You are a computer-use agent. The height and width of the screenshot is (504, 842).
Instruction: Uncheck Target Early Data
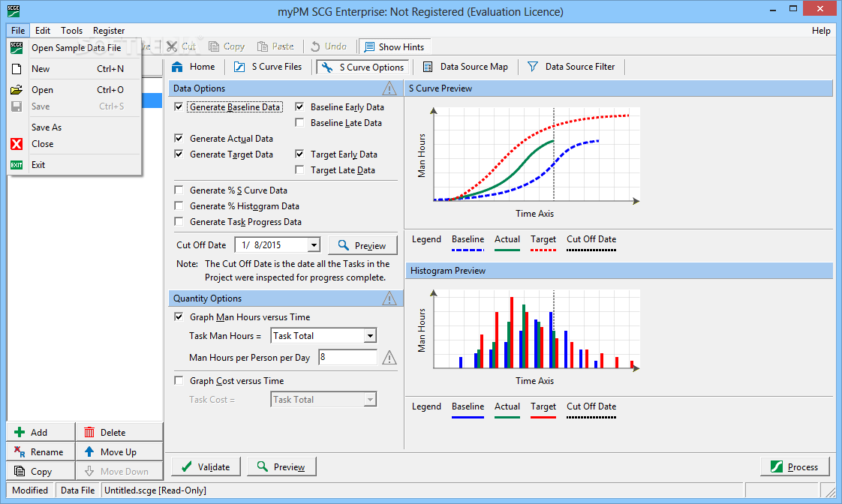(x=299, y=154)
